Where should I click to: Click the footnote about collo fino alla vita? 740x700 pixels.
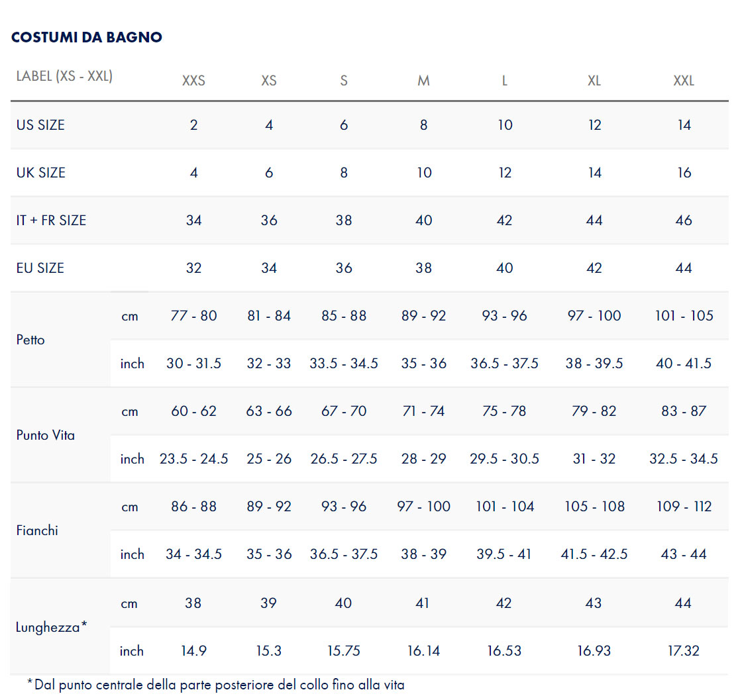[216, 684]
